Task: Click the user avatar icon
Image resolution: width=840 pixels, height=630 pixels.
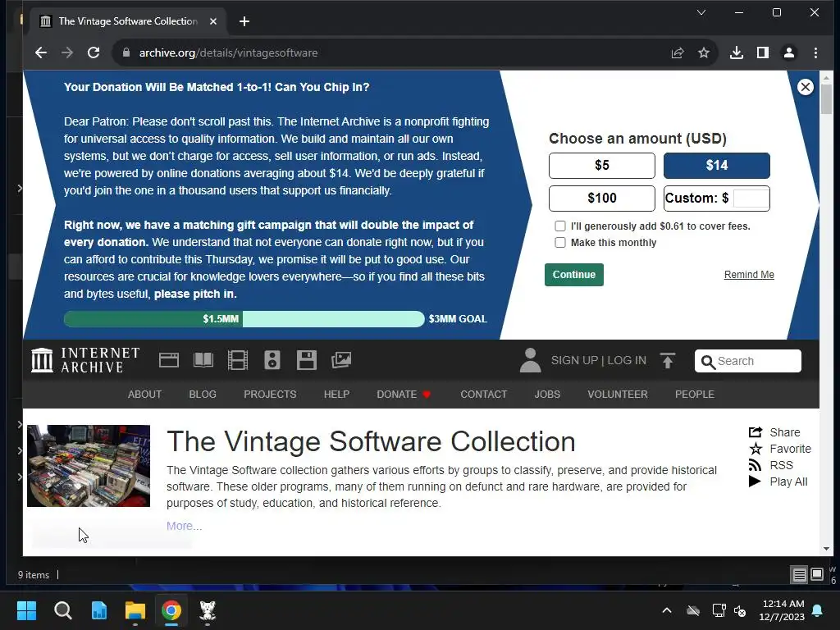Action: 531,360
